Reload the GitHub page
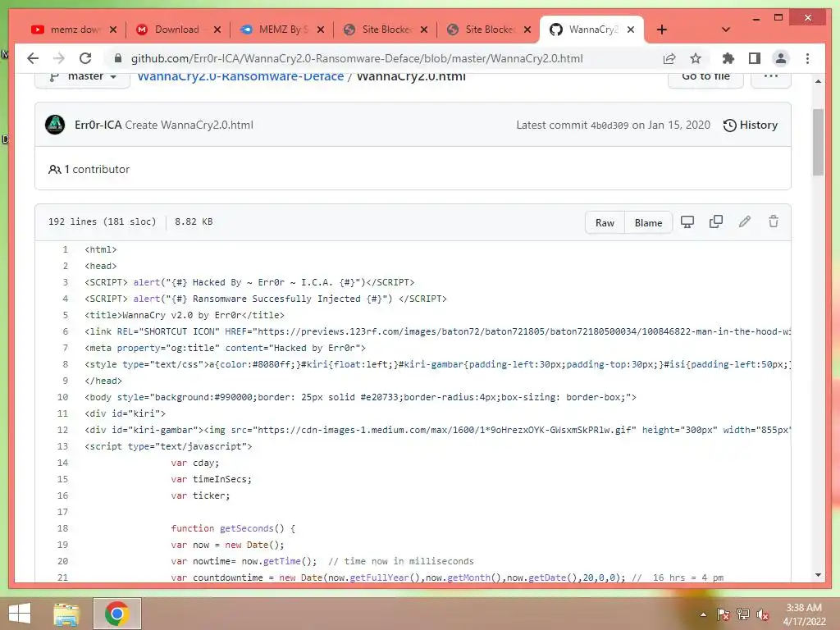Viewport: 840px width, 630px height. (85, 58)
